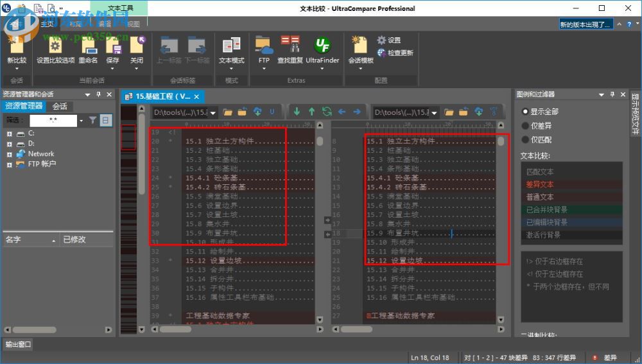Click the left pane cloud download icon
This screenshot has width=642, height=364.
(257, 112)
